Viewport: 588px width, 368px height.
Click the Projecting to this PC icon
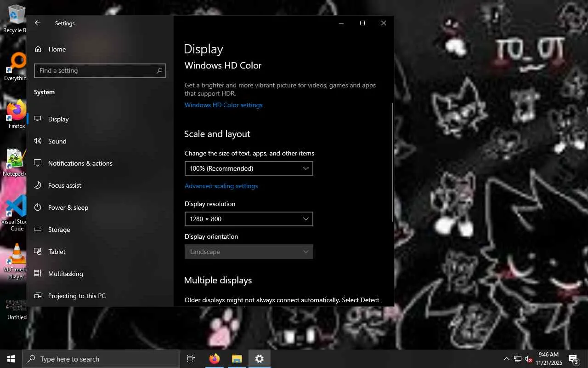38,296
